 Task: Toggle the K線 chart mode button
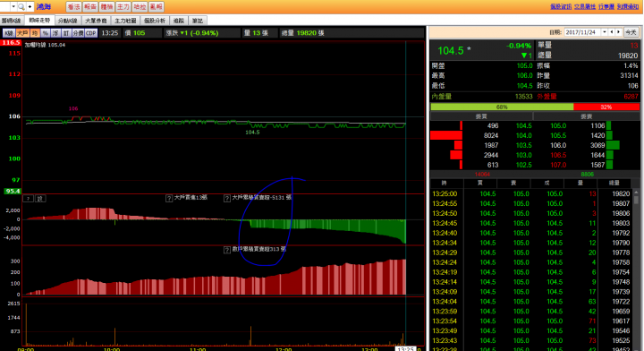pyautogui.click(x=9, y=33)
